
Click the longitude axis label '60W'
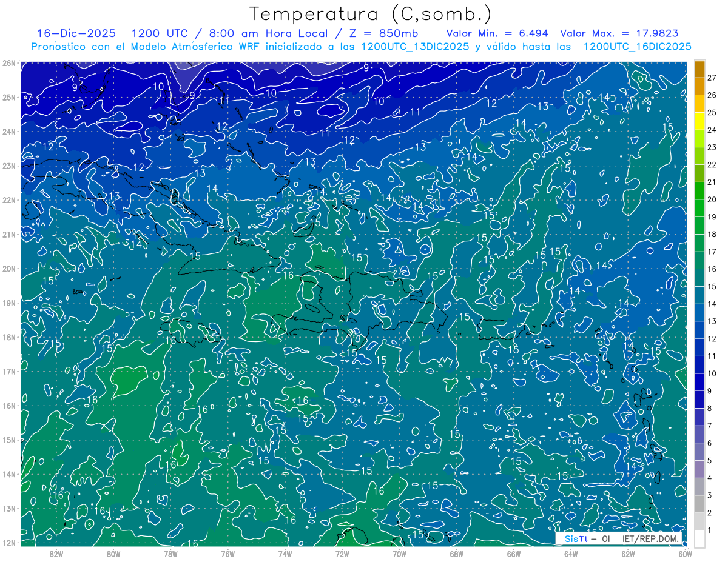click(685, 553)
